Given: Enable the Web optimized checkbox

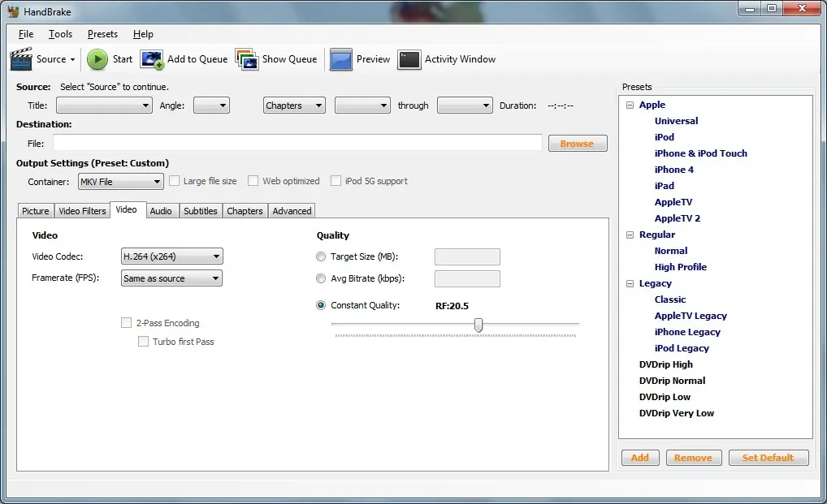Looking at the screenshot, I should tap(253, 181).
